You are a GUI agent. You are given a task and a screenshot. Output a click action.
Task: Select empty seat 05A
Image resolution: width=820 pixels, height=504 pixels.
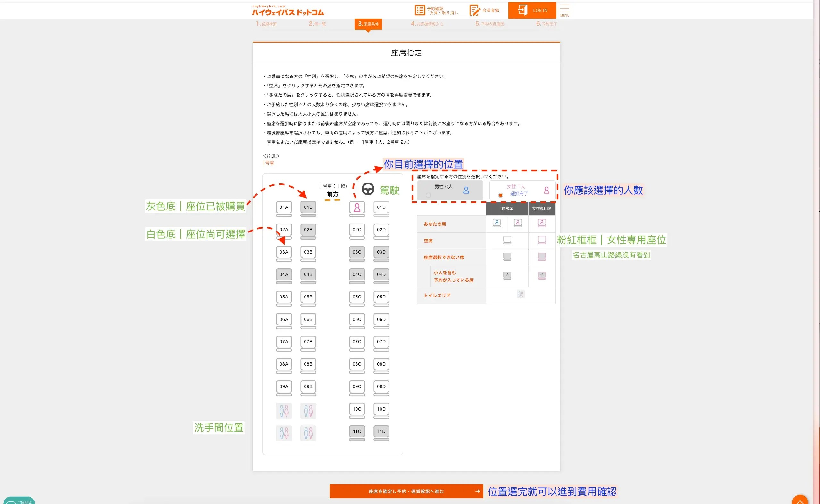pyautogui.click(x=284, y=297)
